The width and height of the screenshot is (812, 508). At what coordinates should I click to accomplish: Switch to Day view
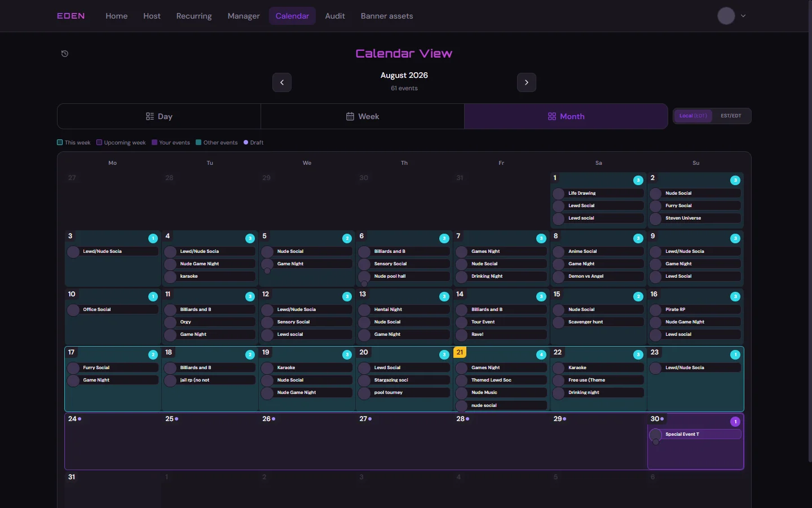click(x=159, y=116)
